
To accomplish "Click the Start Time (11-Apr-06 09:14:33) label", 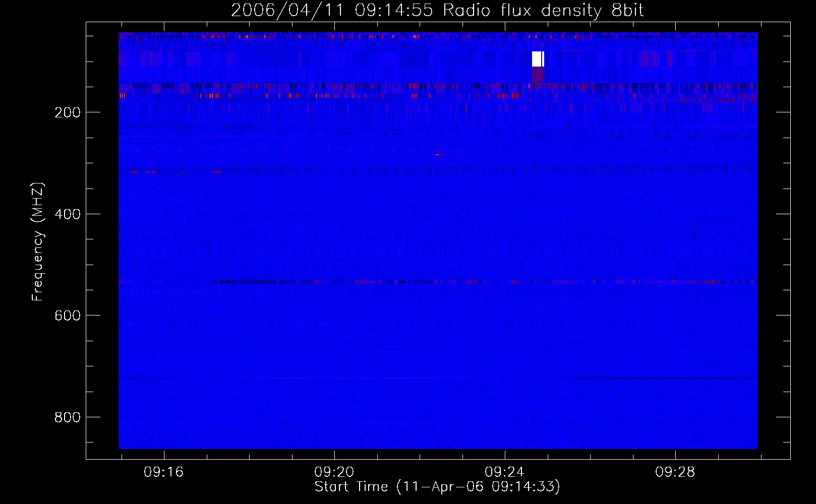I will pos(437,486).
